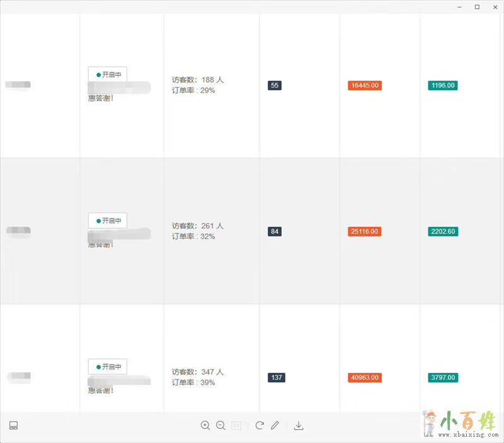Download the image with save icon

[x=299, y=425]
